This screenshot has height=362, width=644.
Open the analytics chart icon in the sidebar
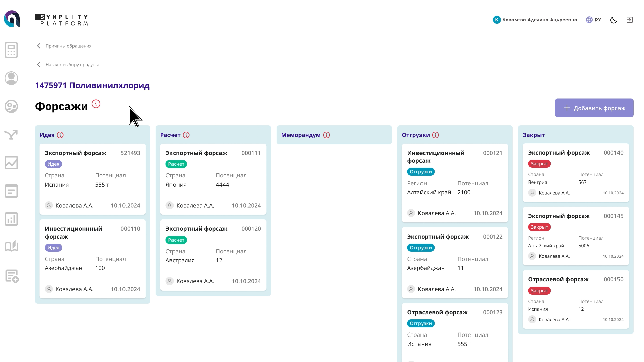coord(11,163)
